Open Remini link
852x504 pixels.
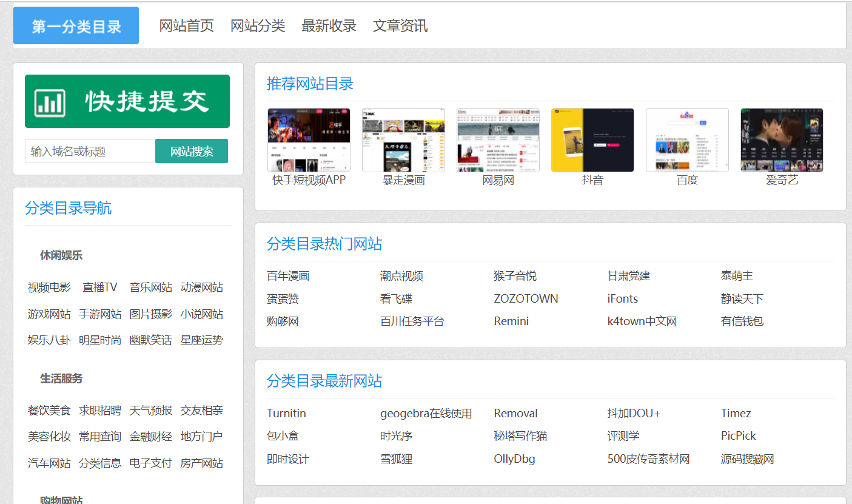click(x=511, y=321)
